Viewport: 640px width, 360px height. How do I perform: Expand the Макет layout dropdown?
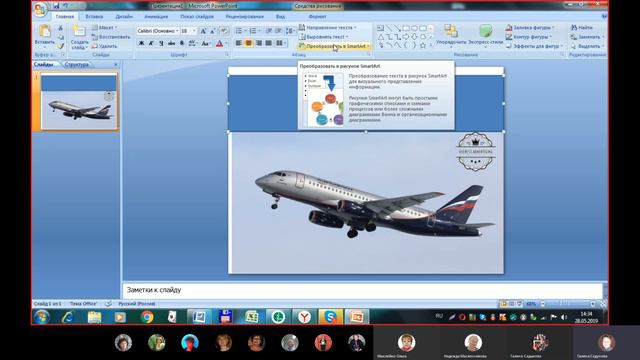[104, 27]
